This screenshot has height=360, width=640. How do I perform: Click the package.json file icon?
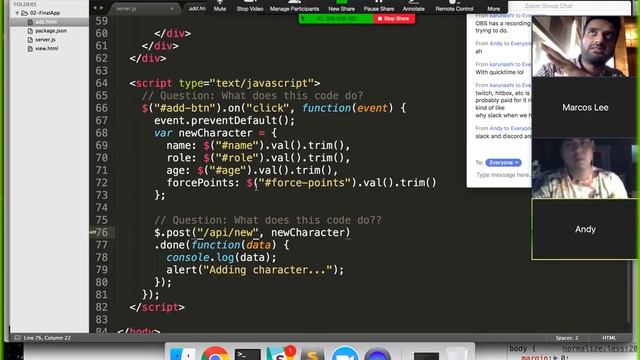click(30, 31)
